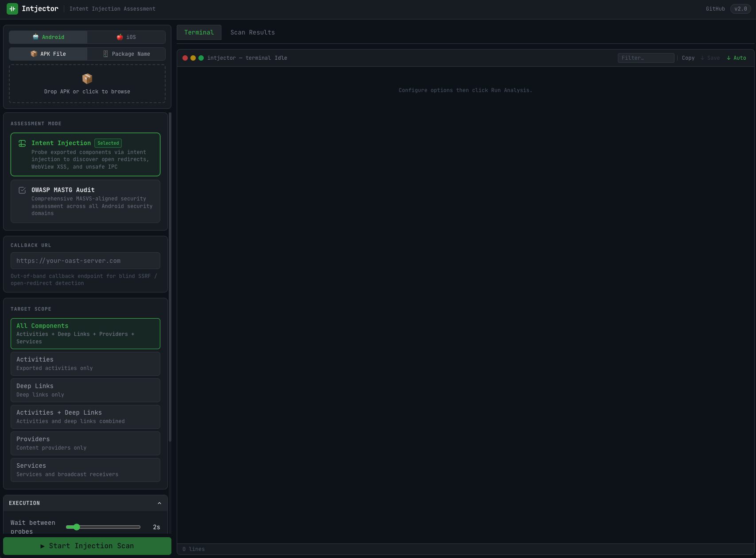756x558 pixels.
Task: Select OWASP MASTG Audit assessment mode
Action: click(85, 201)
